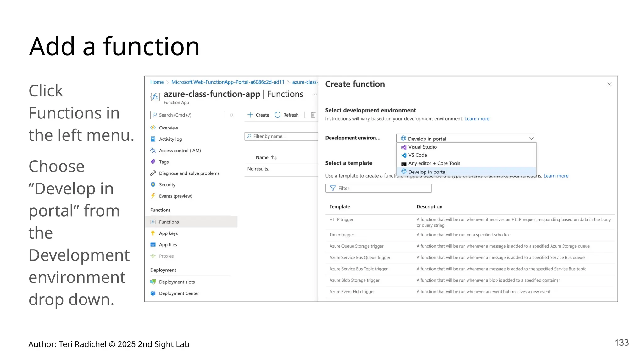Select Azure Queue Storage trigger template
Viewport: 644px width, 362px height.
(x=470, y=246)
